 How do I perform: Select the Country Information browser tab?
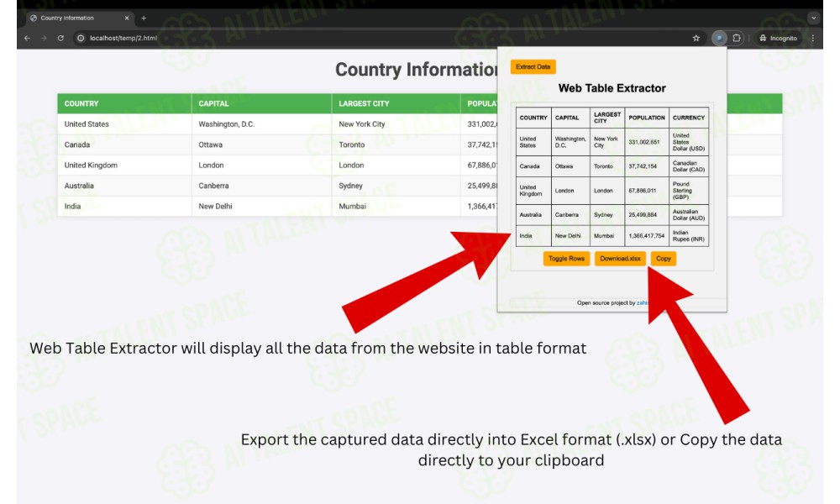tap(79, 18)
